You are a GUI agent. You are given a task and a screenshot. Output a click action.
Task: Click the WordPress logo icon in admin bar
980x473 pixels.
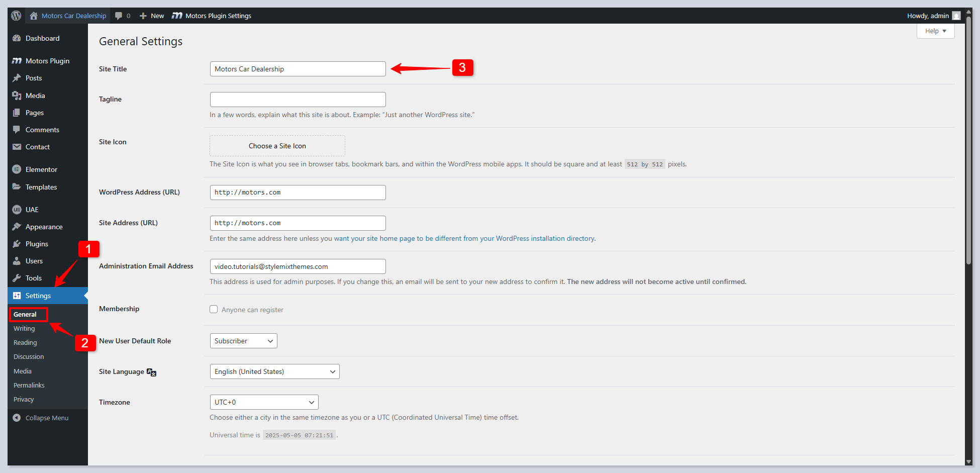coord(16,16)
